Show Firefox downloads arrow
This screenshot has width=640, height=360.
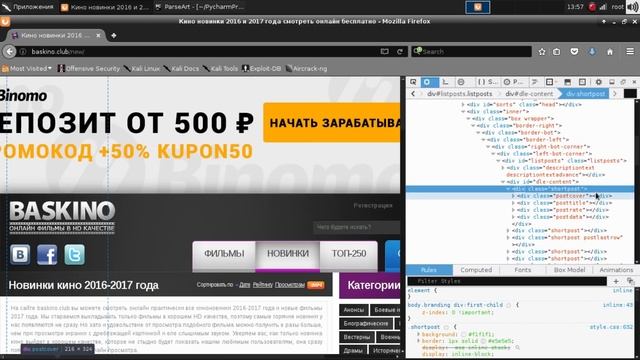click(x=592, y=52)
